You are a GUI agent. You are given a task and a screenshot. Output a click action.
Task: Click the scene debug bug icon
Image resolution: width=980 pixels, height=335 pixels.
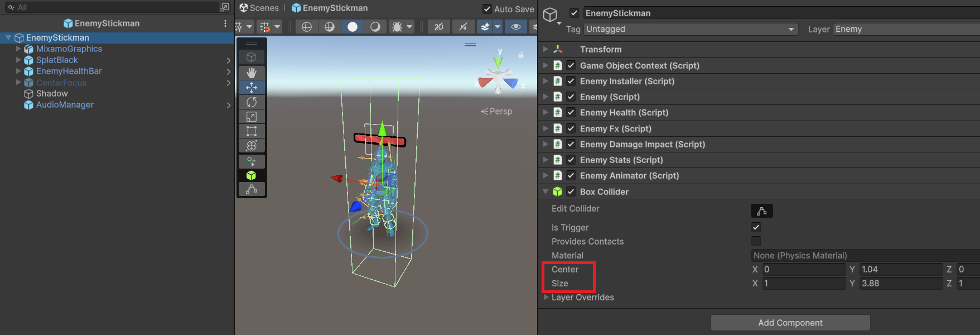(x=397, y=27)
